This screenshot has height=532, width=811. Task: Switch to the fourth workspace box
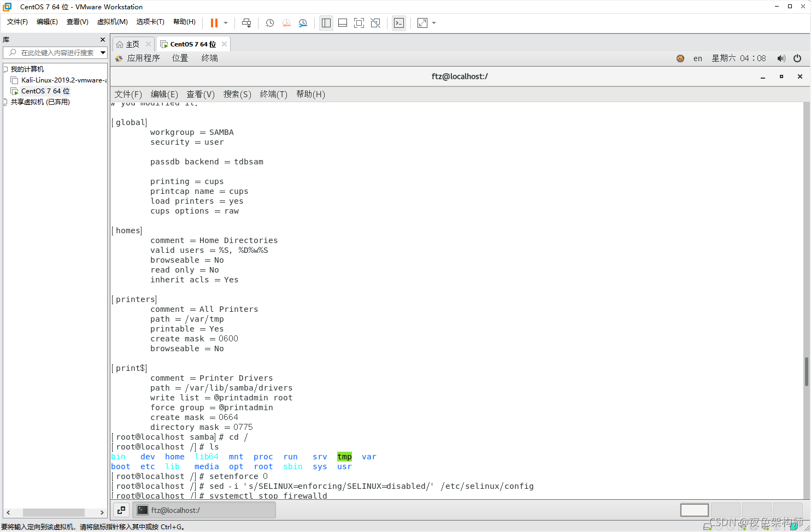tap(788, 510)
